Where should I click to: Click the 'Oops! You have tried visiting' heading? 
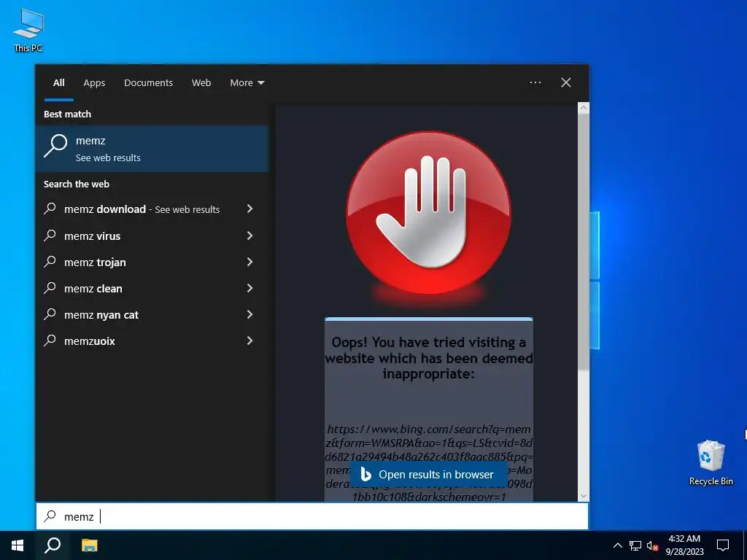tap(428, 358)
